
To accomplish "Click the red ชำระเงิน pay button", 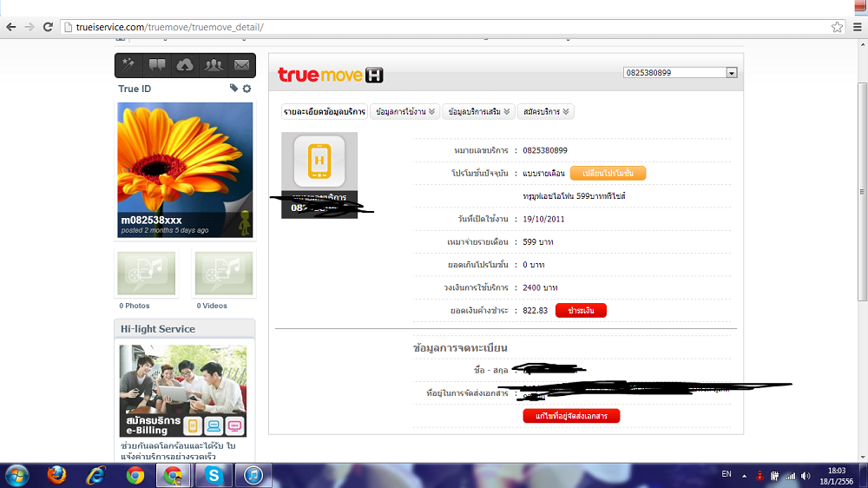I will click(x=581, y=310).
